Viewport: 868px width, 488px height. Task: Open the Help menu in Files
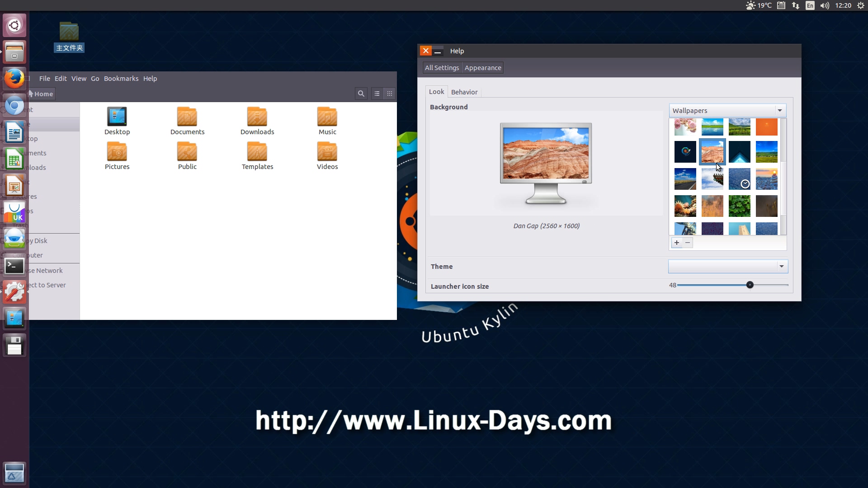(x=150, y=79)
